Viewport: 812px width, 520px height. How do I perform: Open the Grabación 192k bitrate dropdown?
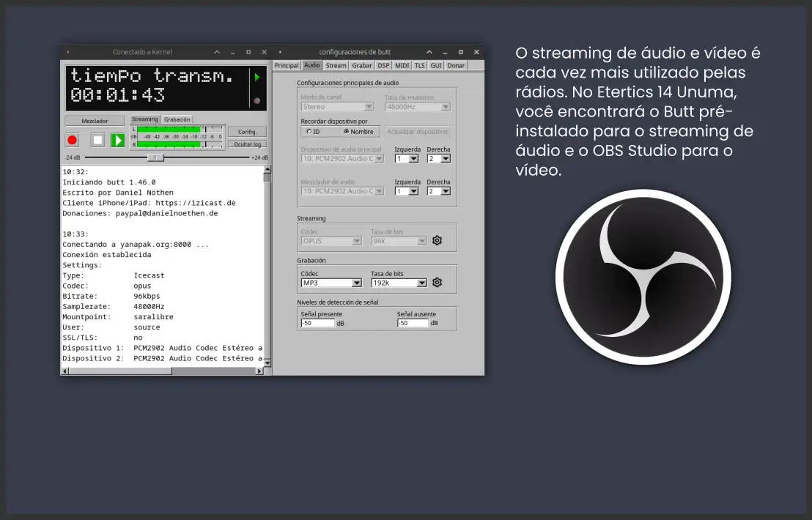(399, 283)
